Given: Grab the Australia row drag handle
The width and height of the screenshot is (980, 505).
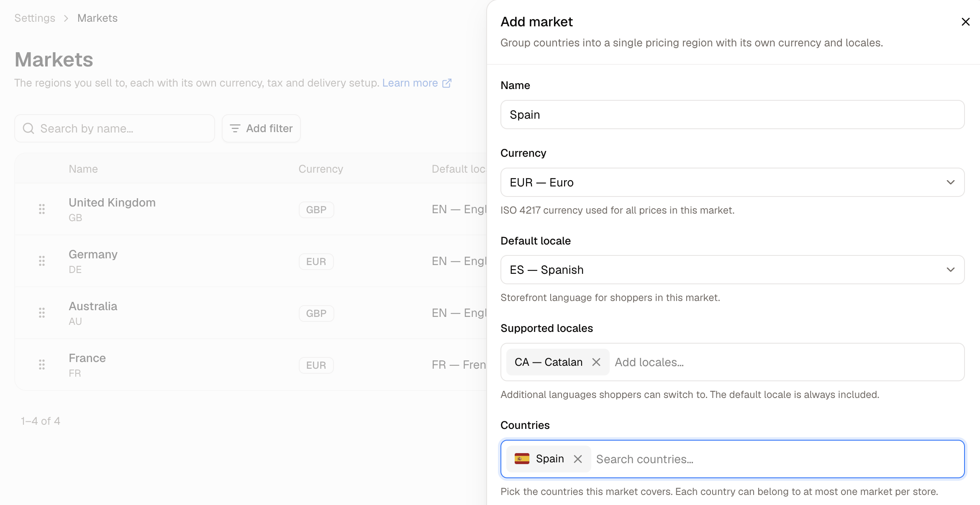Looking at the screenshot, I should (42, 313).
